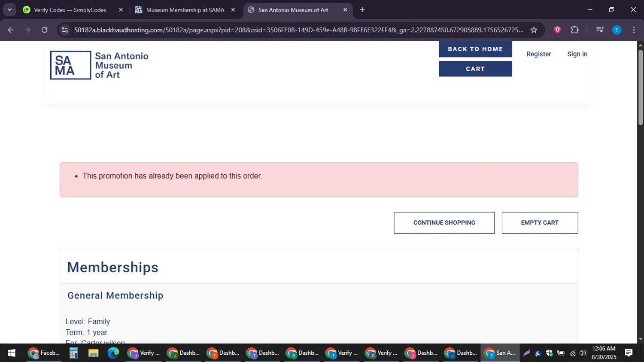Image resolution: width=644 pixels, height=362 pixels.
Task: Click the Memberships heading
Action: (113, 268)
